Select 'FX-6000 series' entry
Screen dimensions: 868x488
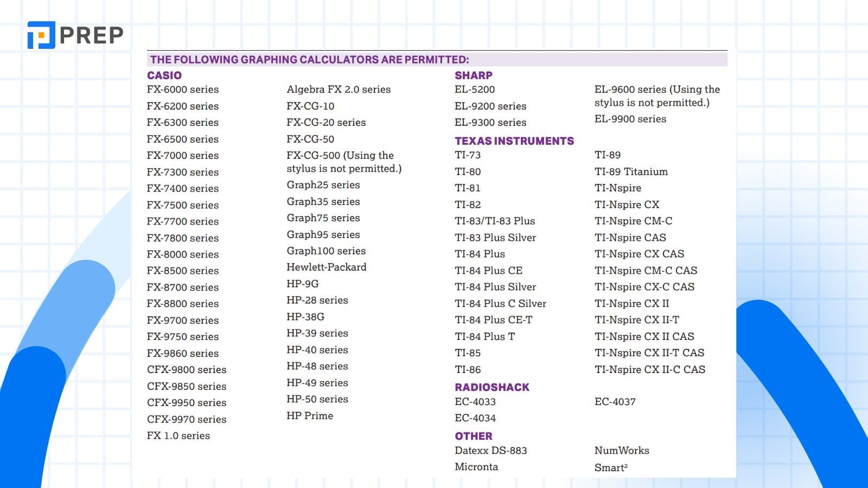pyautogui.click(x=183, y=89)
